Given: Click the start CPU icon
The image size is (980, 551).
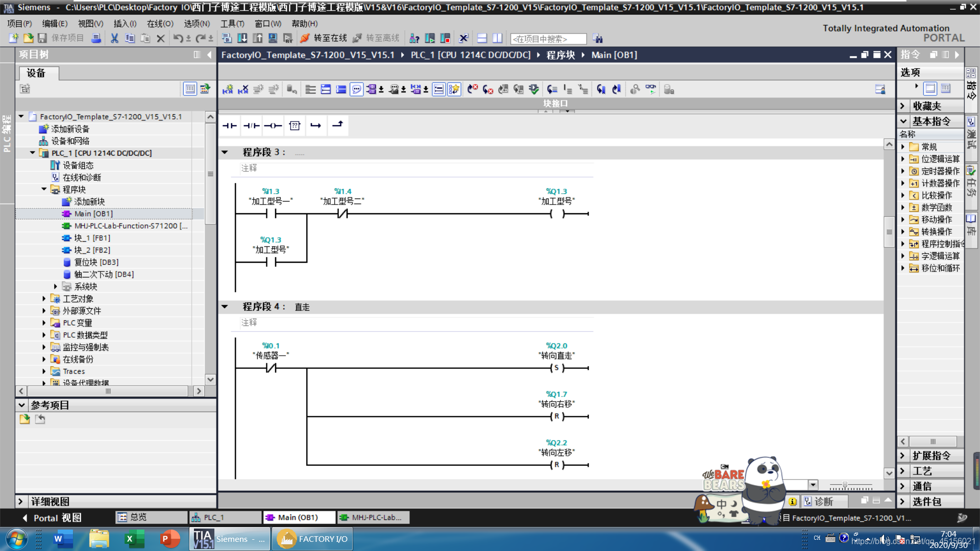Looking at the screenshot, I should pos(430,38).
